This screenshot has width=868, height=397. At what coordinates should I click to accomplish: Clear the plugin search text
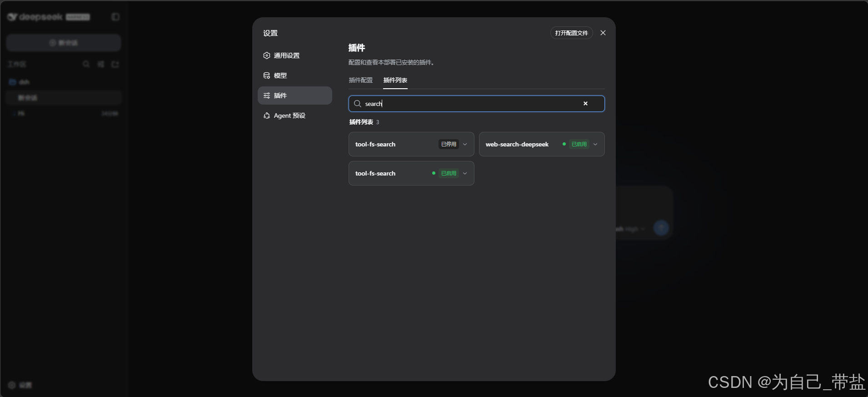[x=585, y=104]
